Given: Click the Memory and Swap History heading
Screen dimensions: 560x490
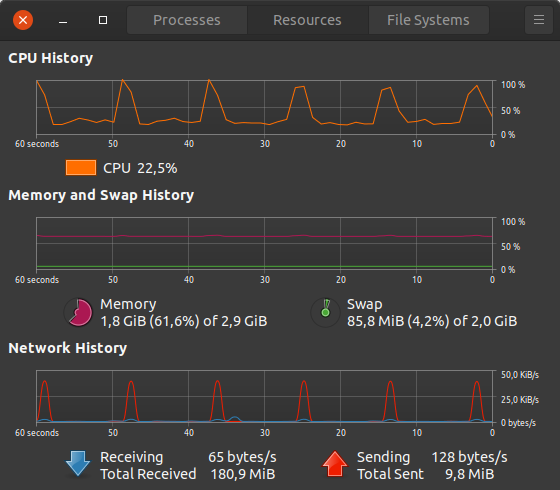Looking at the screenshot, I should 101,195.
